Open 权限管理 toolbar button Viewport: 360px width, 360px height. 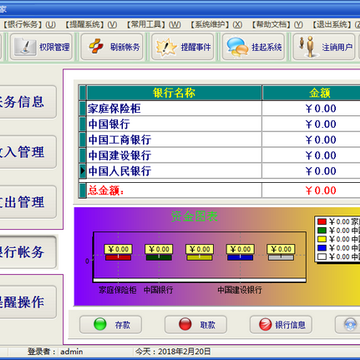pyautogui.click(x=41, y=47)
